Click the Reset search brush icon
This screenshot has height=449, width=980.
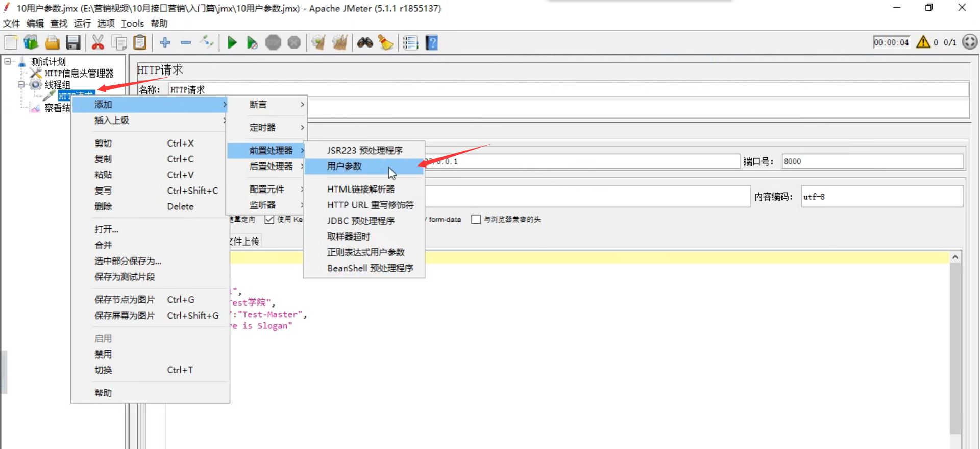pyautogui.click(x=386, y=42)
